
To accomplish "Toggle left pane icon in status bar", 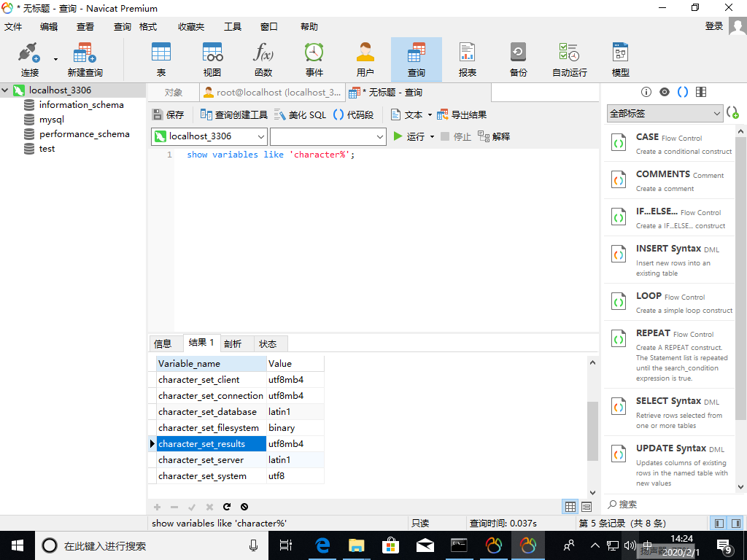I will pyautogui.click(x=719, y=524).
